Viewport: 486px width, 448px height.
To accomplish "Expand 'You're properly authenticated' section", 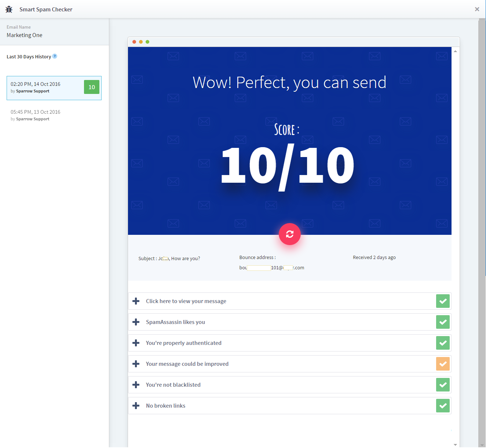I will pyautogui.click(x=136, y=343).
